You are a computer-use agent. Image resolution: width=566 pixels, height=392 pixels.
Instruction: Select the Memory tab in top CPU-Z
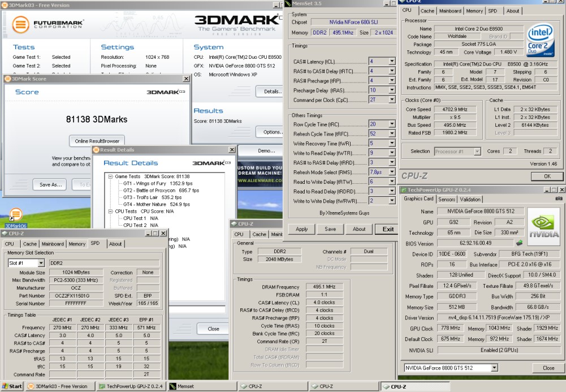pos(474,11)
